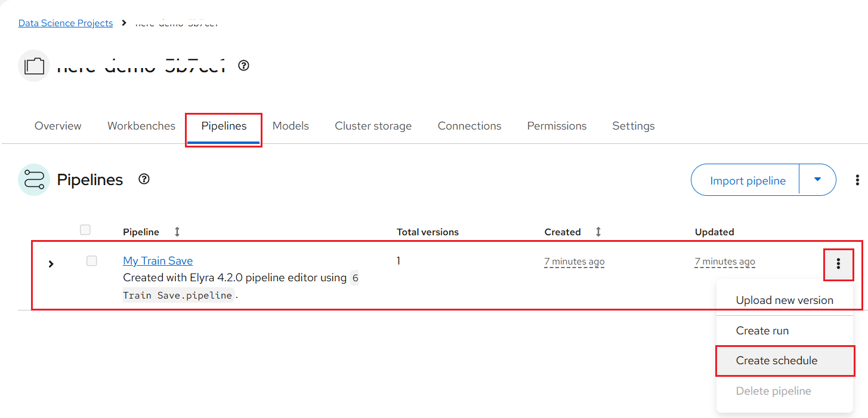
Task: Click the project folder icon
Action: [34, 66]
